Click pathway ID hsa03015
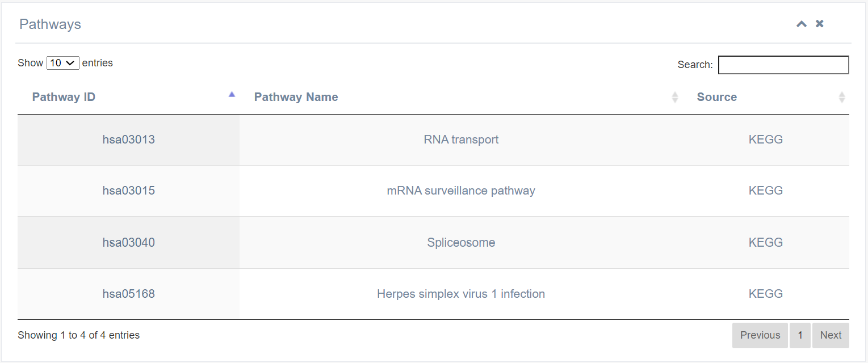This screenshot has height=363, width=868. (128, 191)
